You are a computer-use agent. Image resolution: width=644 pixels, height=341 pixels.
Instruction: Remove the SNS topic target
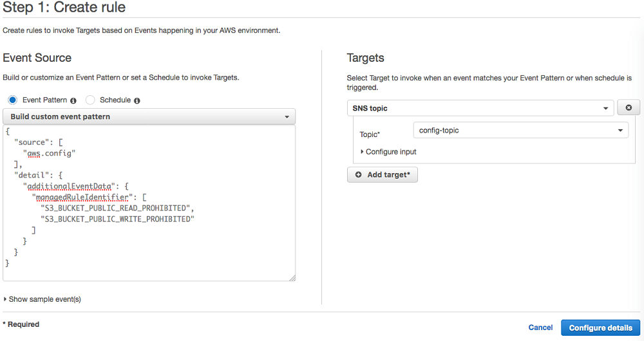(629, 108)
